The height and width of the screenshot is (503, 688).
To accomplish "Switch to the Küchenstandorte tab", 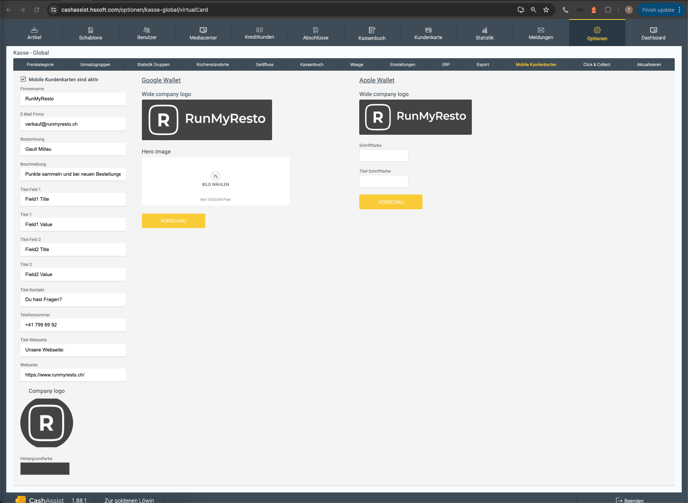I will [213, 65].
